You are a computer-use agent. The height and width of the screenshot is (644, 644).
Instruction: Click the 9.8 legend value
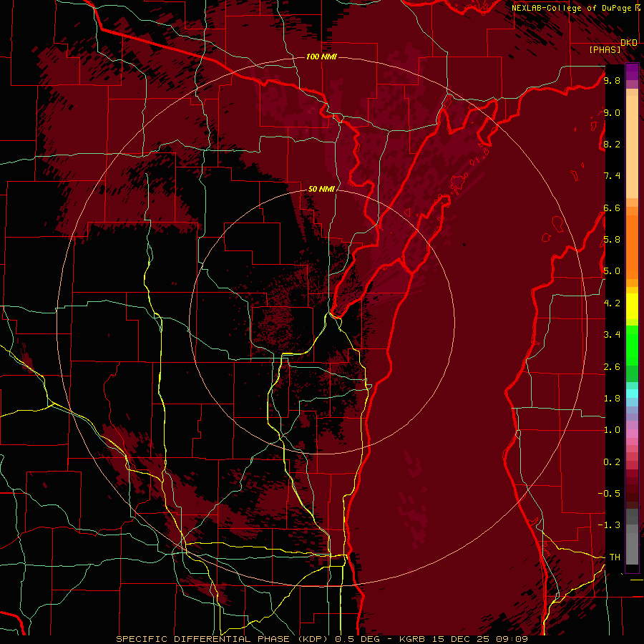point(612,80)
